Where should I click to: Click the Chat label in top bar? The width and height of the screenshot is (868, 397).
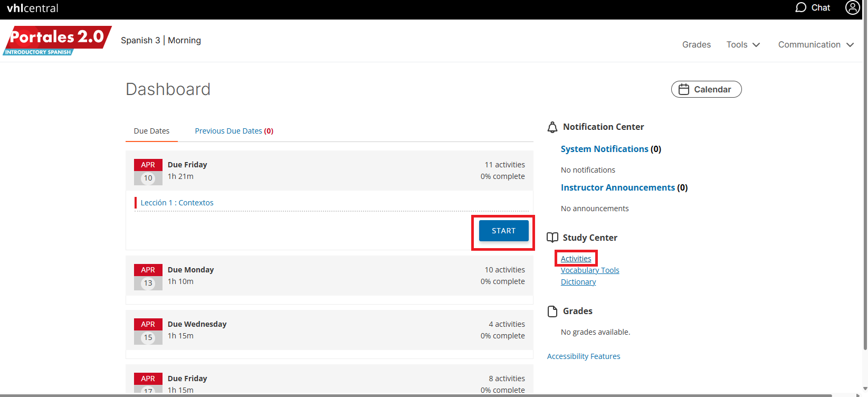(821, 7)
